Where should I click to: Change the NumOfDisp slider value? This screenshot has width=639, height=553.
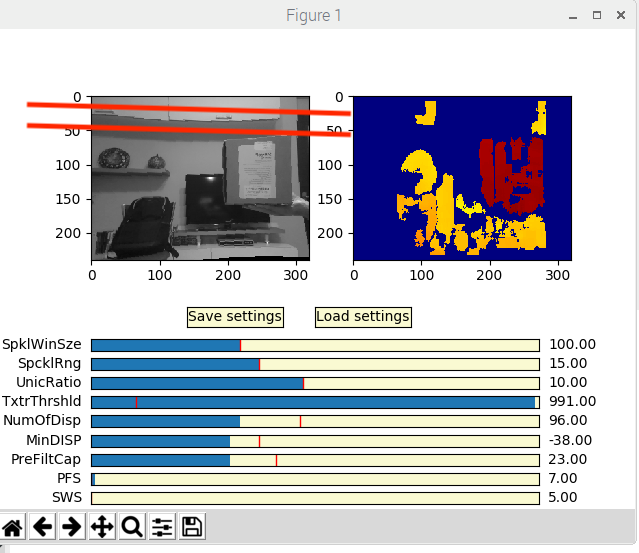point(315,421)
